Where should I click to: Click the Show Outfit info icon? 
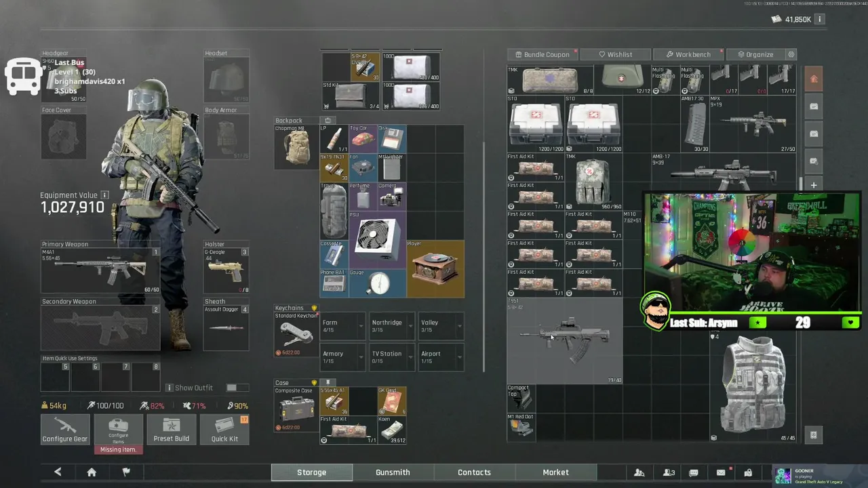(170, 388)
